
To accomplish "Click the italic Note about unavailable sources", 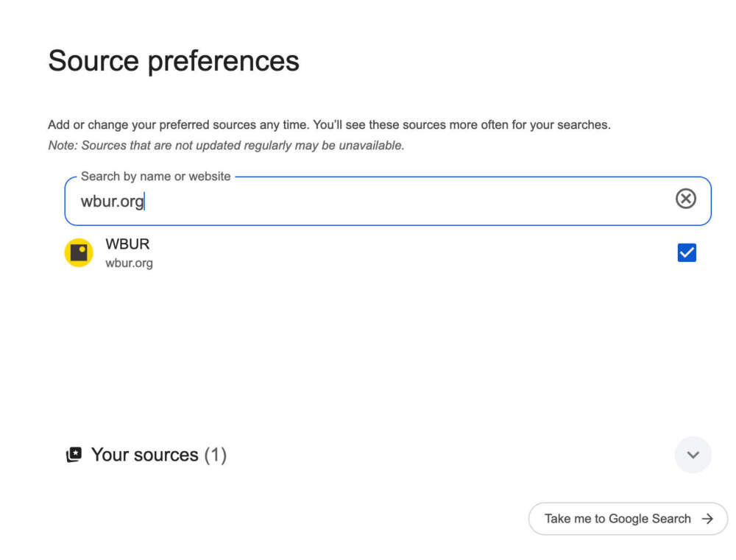I will click(226, 146).
